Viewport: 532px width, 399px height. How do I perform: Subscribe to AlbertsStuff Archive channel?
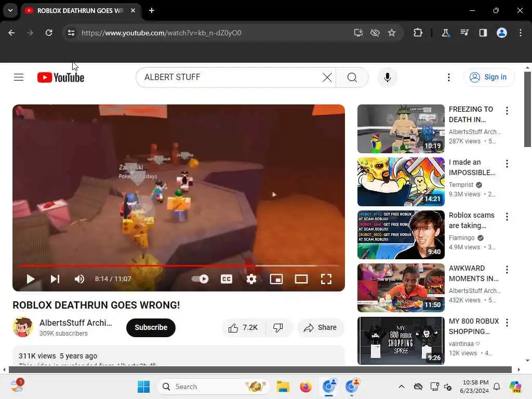pos(151,327)
